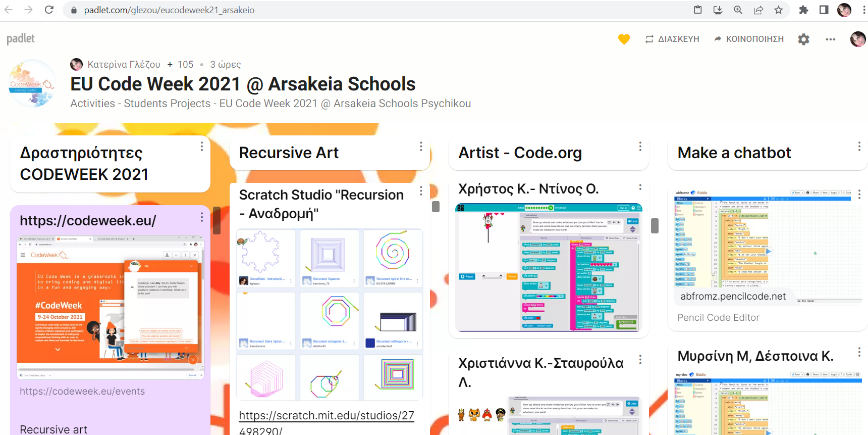This screenshot has width=868, height=435.
Task: Open the Χριστιάννα Κ.-Σταυρούλα Λ. post title
Action: point(540,372)
